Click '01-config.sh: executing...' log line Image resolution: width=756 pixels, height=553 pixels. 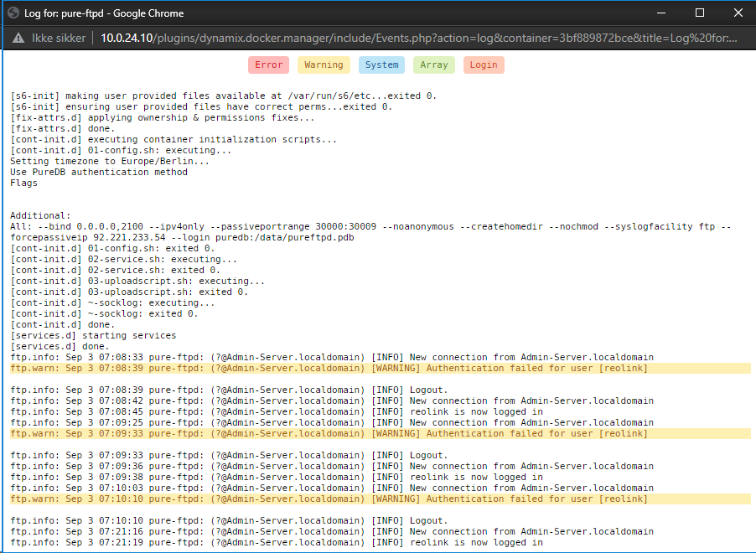coord(121,151)
